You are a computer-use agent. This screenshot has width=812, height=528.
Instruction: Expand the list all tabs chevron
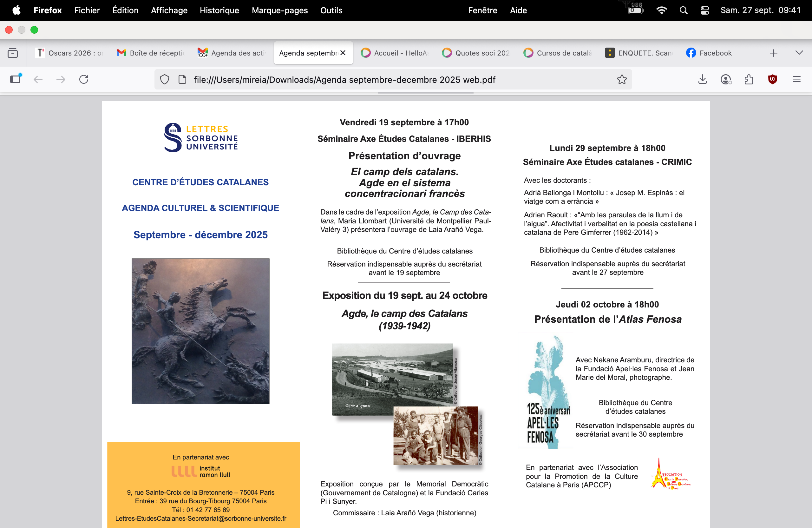(799, 53)
